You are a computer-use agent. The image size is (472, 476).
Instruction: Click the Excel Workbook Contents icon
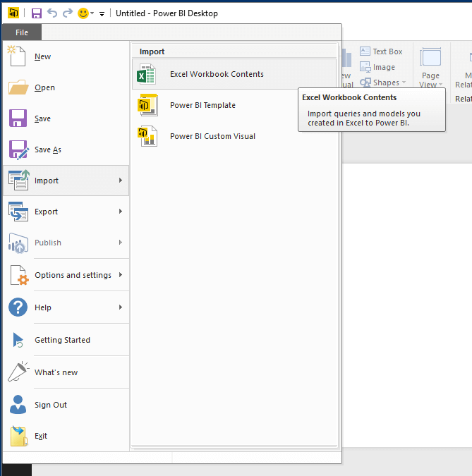tap(147, 74)
